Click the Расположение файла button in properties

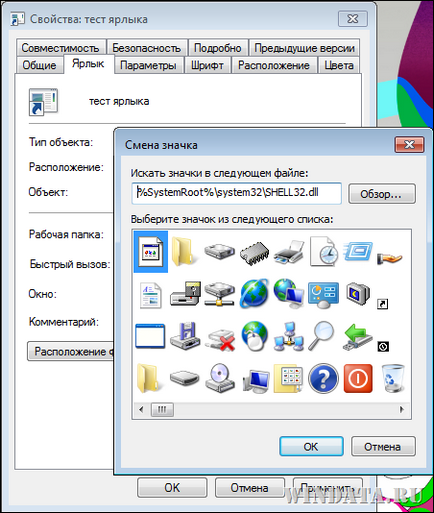(x=71, y=351)
